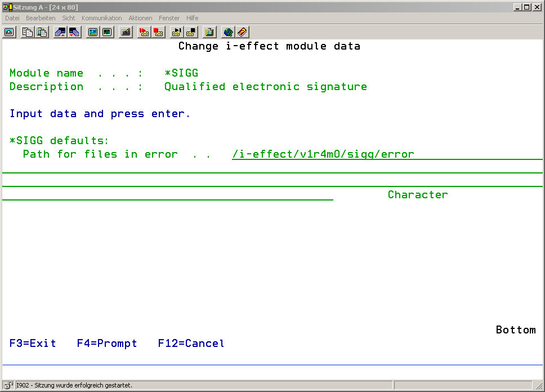Open the keyboard remap icon
The width and height of the screenshot is (545, 392).
point(126,32)
